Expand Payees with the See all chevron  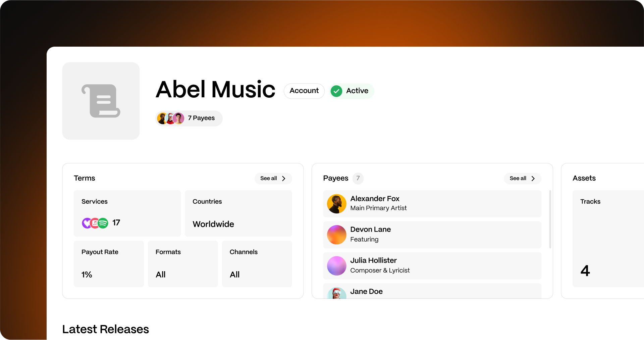coord(533,178)
